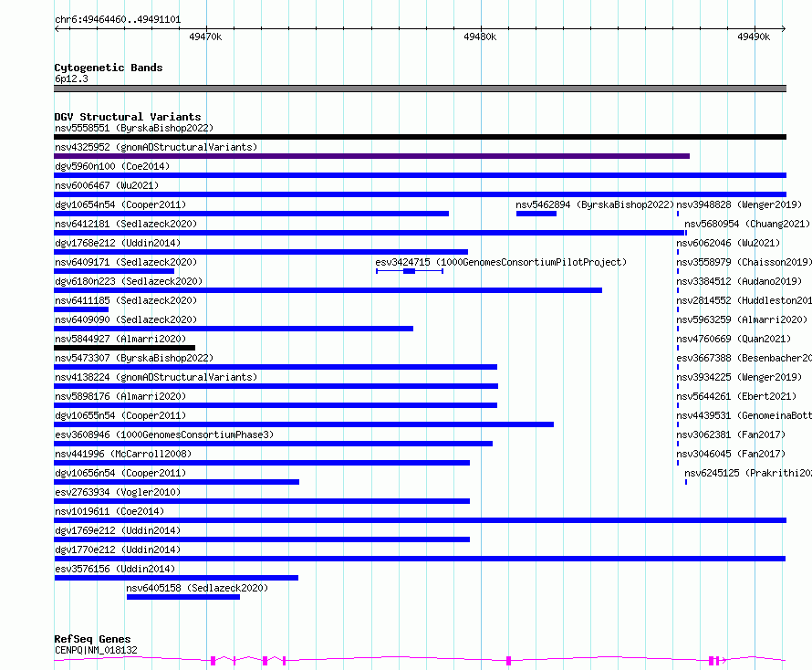Open the nsv1019611 (Coe2014) label
This screenshot has width=812, height=670.
[109, 511]
